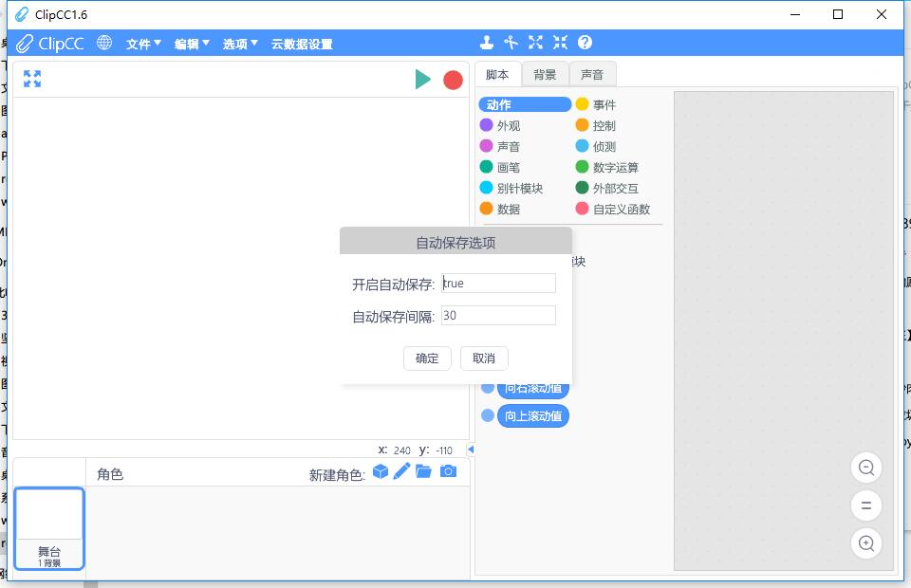Select the 事件 block category
This screenshot has height=588, width=911.
click(x=596, y=104)
